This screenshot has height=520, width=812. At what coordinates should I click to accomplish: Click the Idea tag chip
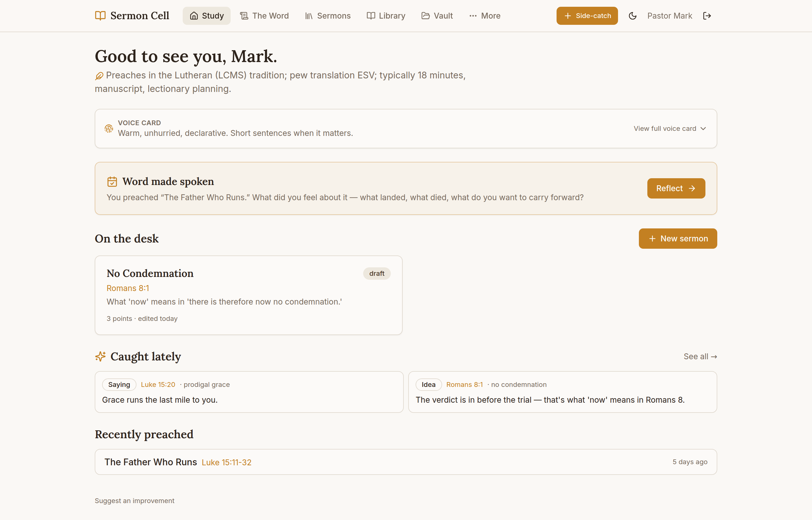tap(429, 385)
